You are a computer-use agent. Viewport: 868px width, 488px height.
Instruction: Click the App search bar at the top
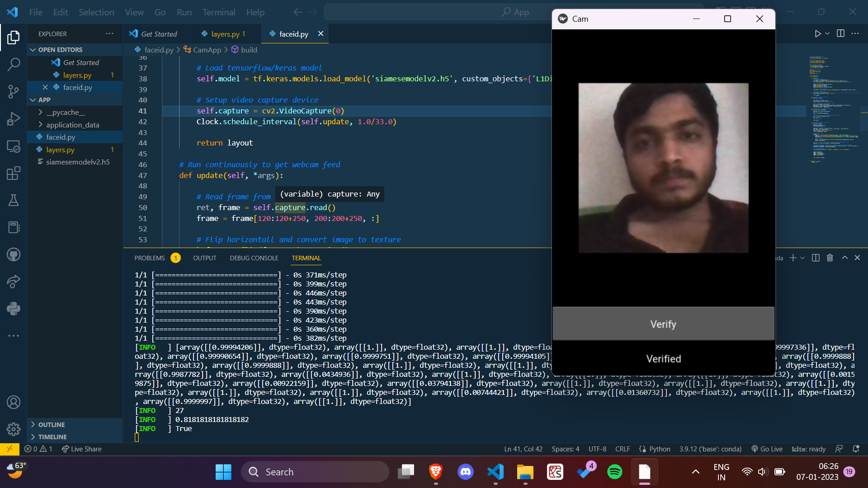click(x=515, y=12)
